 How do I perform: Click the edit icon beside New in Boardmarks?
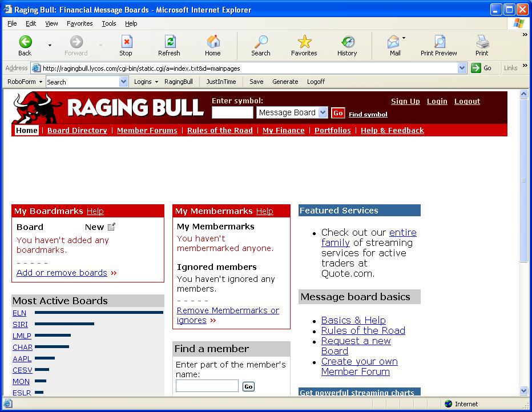tap(112, 227)
